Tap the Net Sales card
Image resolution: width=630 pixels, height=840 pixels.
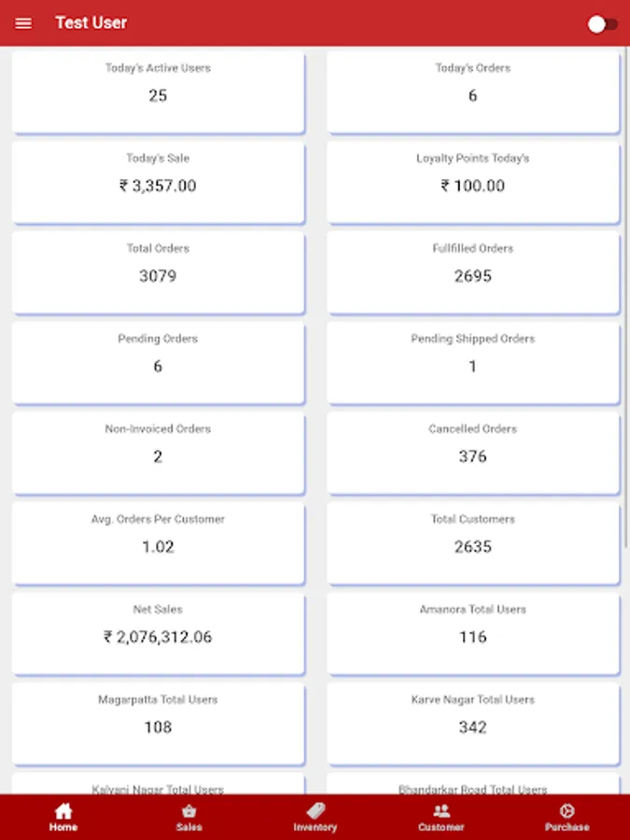click(x=158, y=634)
